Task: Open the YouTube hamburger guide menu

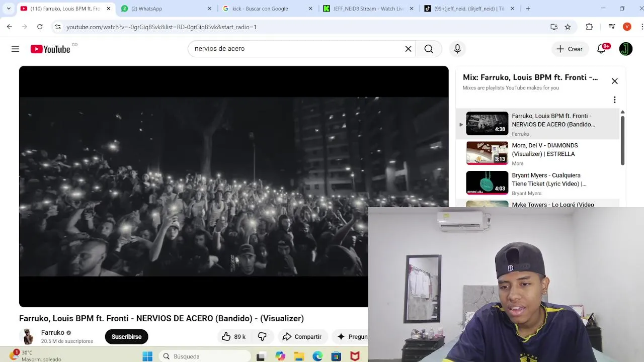Action: click(x=15, y=49)
